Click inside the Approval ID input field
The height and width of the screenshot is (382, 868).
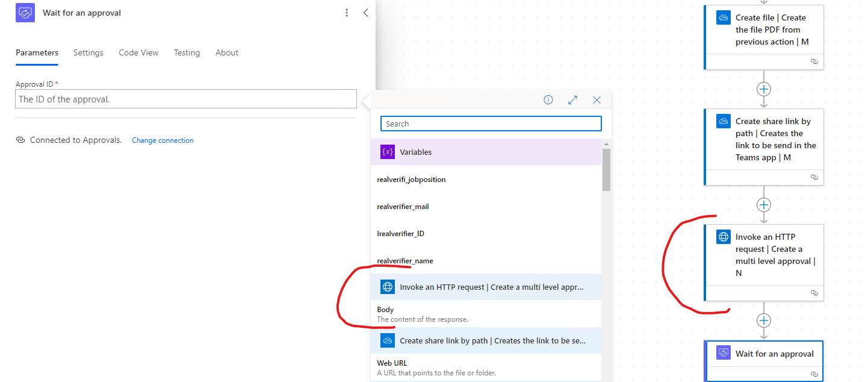click(185, 98)
